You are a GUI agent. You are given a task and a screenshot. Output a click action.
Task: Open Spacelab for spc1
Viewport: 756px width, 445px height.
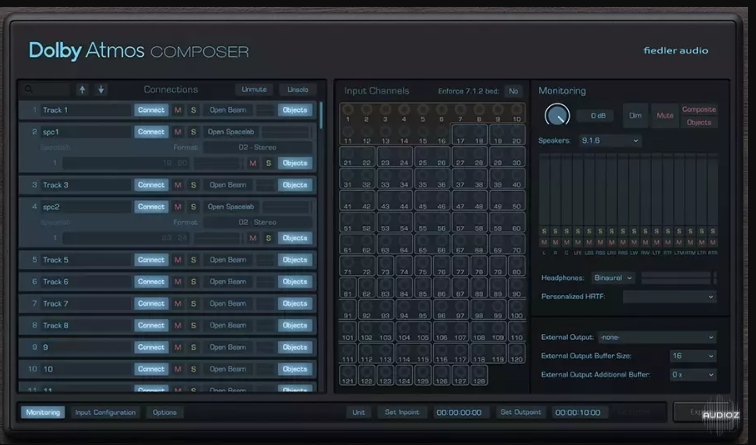coord(230,132)
